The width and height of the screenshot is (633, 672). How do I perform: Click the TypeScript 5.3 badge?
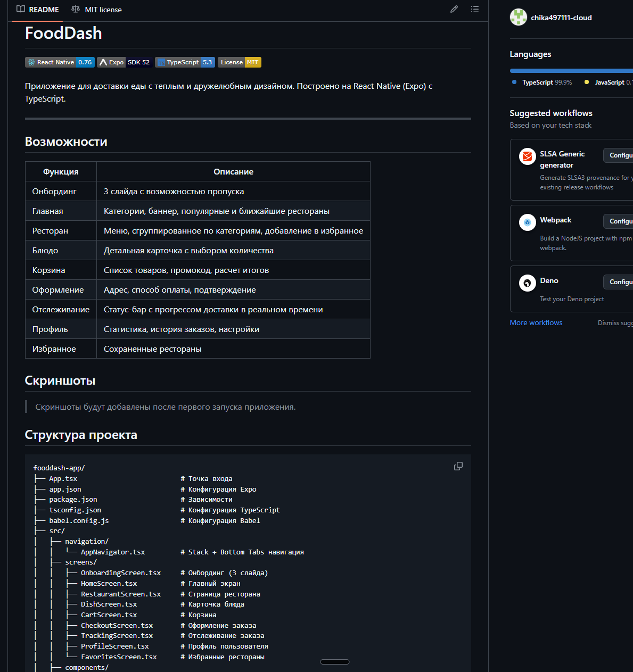click(185, 62)
